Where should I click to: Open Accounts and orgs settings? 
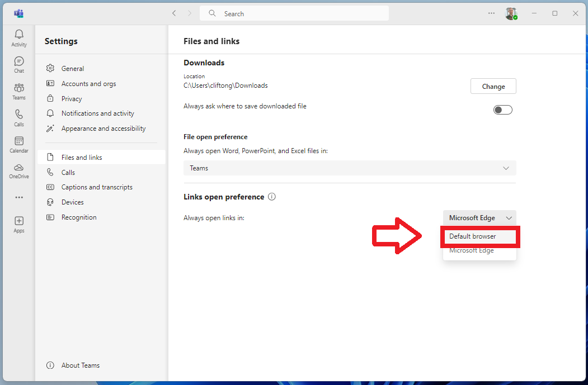[101, 83]
